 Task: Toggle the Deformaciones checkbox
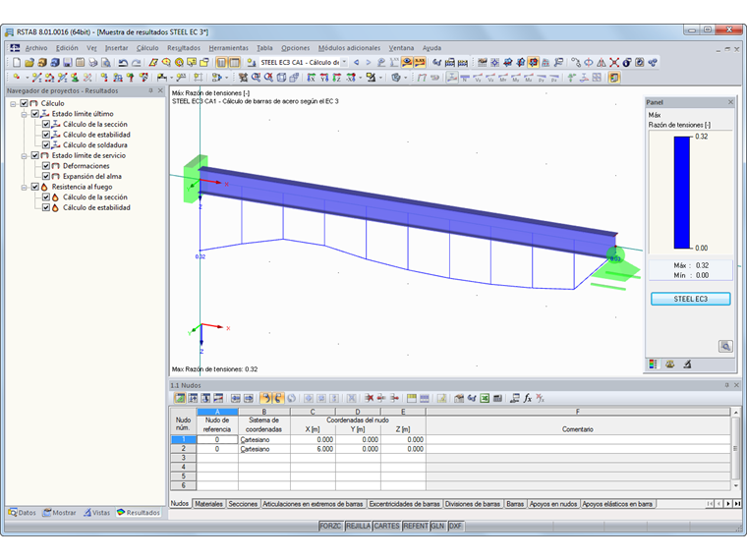(46, 166)
